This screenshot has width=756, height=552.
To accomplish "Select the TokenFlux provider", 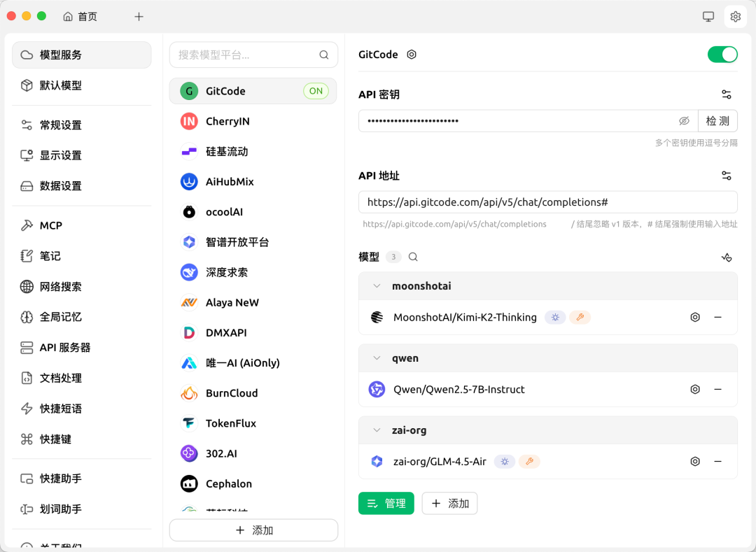I will click(x=253, y=423).
